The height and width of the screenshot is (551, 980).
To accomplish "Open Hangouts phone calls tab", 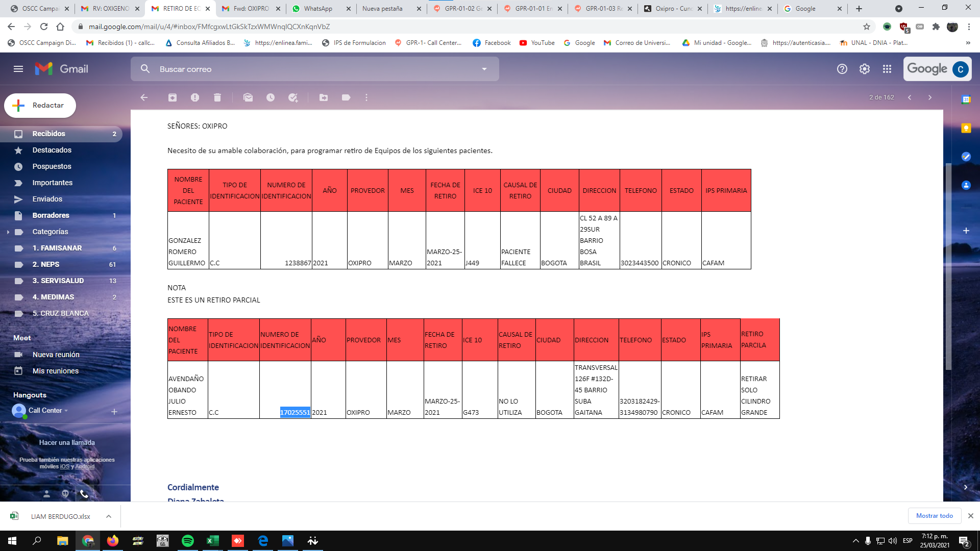I will pos(84,494).
